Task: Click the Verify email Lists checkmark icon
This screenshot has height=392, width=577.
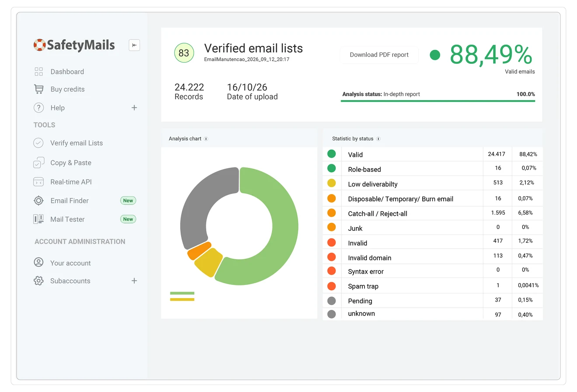Action: click(x=38, y=143)
